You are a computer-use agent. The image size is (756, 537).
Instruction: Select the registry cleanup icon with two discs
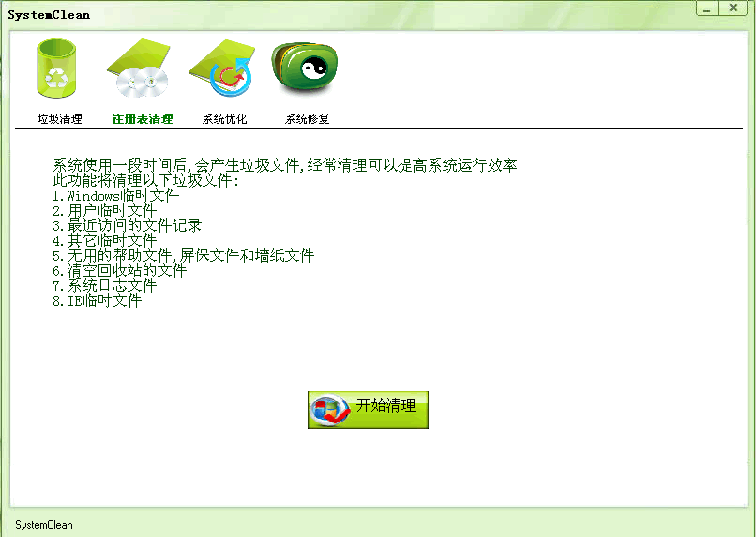139,68
